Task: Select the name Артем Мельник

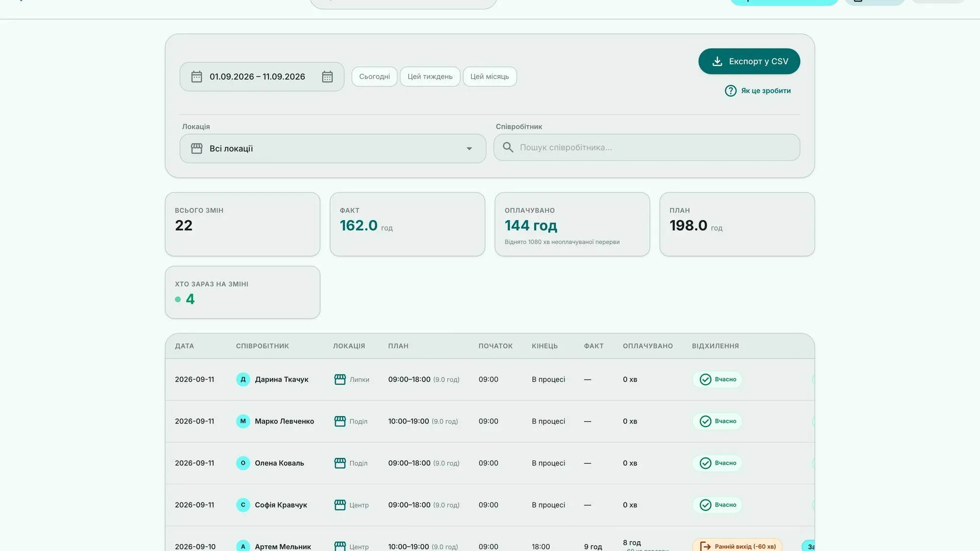Action: coord(283,547)
